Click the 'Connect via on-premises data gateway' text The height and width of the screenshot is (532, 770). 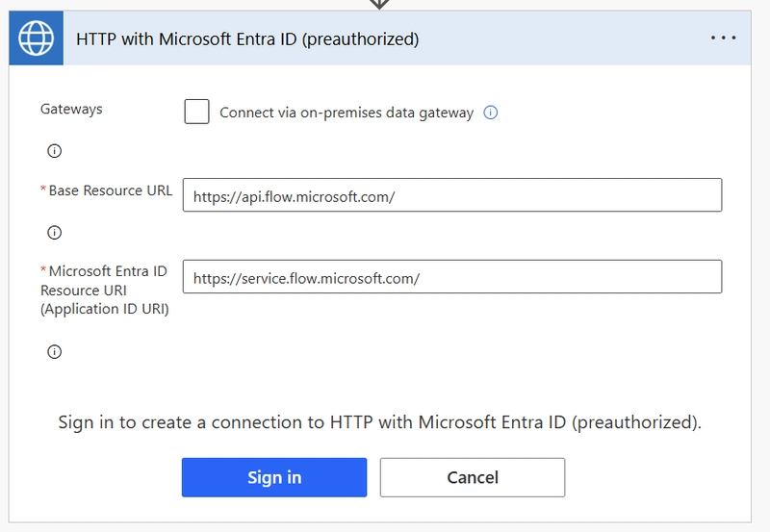[x=346, y=113]
